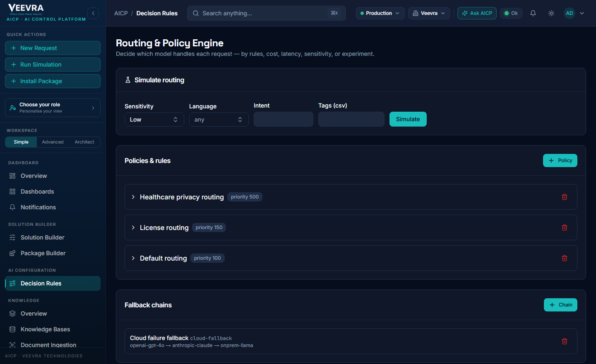This screenshot has height=364, width=596.
Task: Open the notifications bell in top bar
Action: [x=533, y=13]
